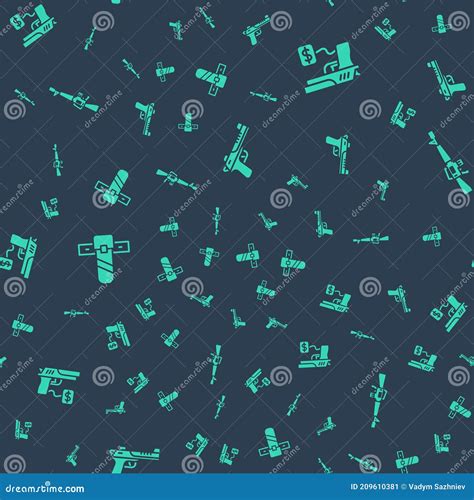Click the large tilted holster with crossed belt
Viewport: 474px width, 500px height.
[113, 188]
